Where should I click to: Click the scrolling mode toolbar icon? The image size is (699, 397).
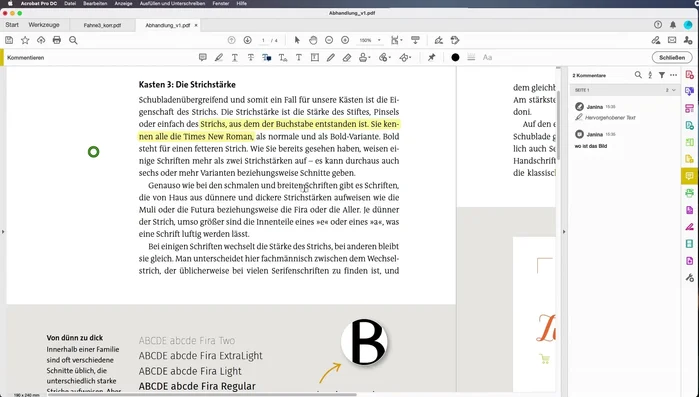coord(415,40)
